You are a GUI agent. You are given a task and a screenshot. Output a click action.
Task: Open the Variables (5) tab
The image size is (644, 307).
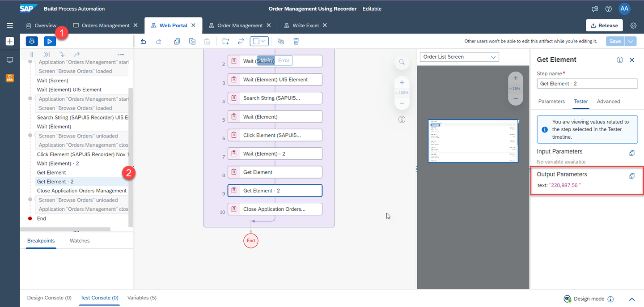click(142, 298)
